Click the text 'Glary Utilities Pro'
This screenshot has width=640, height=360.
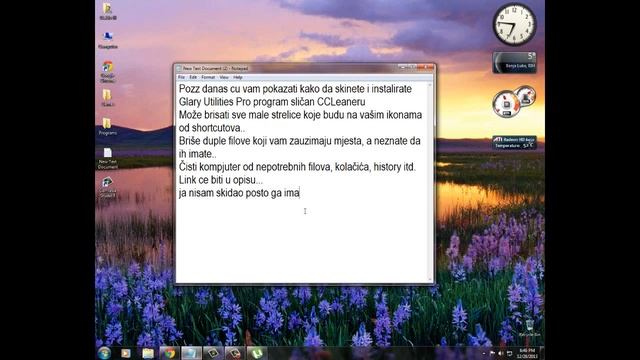click(x=214, y=102)
